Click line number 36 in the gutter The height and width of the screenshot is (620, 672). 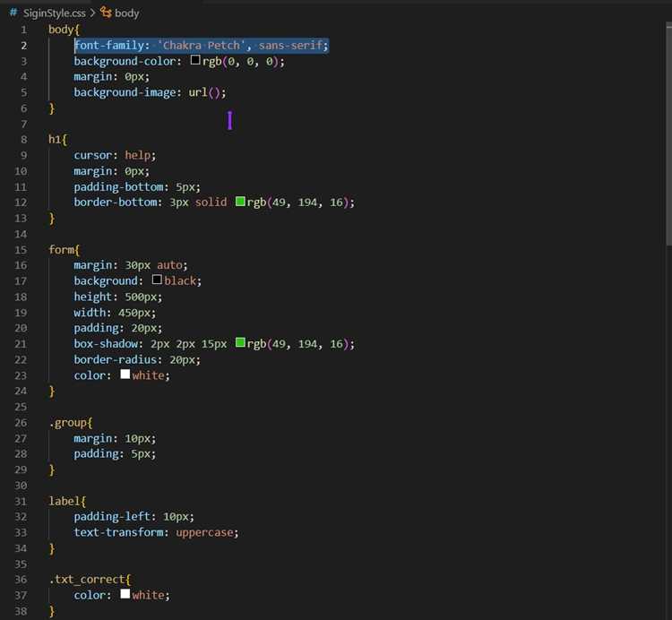click(x=21, y=580)
